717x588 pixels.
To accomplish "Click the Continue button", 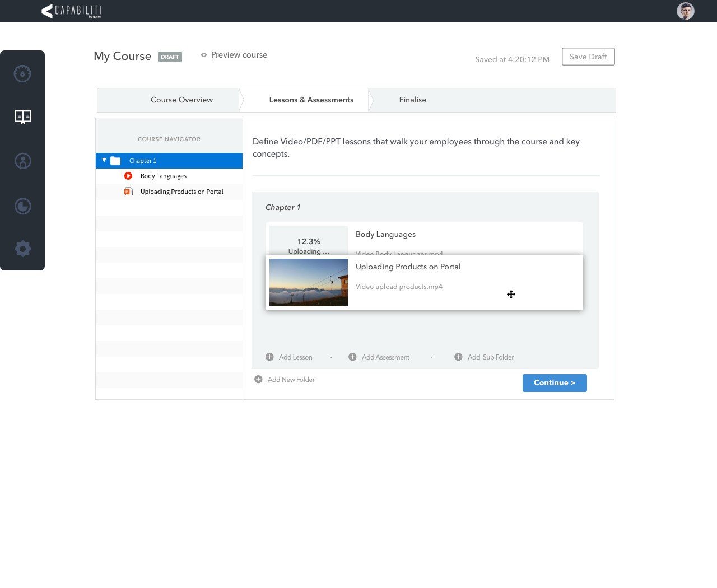I will click(x=555, y=383).
